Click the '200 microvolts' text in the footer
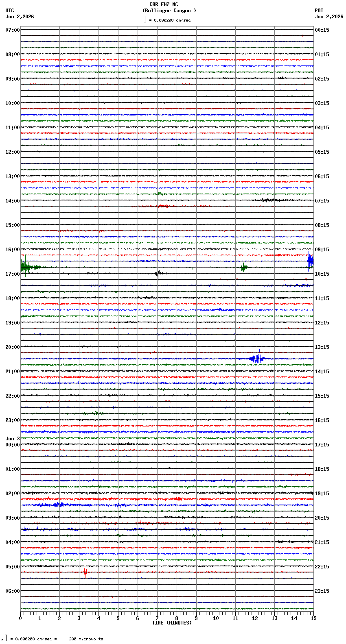The width and height of the screenshot is (346, 644). coord(86,639)
